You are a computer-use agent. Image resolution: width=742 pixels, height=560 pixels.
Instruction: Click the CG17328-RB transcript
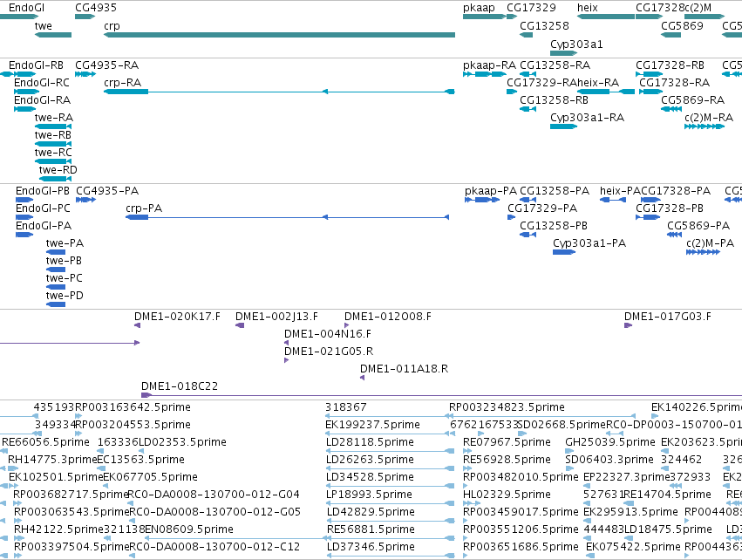coord(649,74)
